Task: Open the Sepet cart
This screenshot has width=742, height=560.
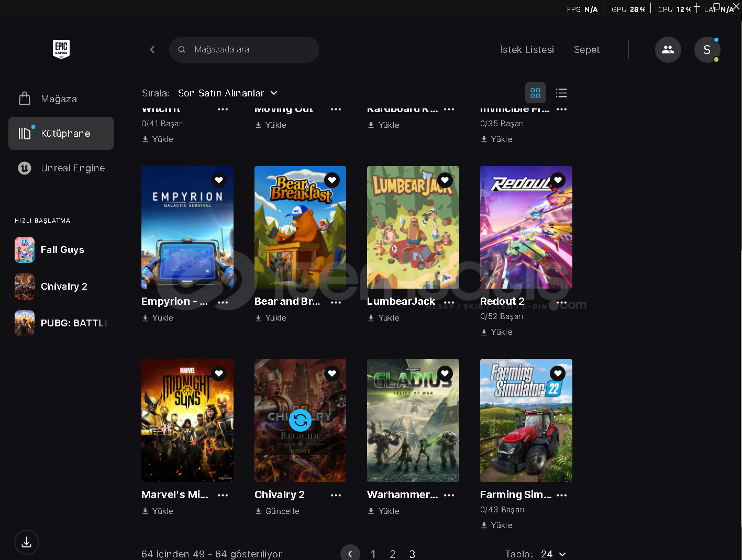Action: [586, 50]
